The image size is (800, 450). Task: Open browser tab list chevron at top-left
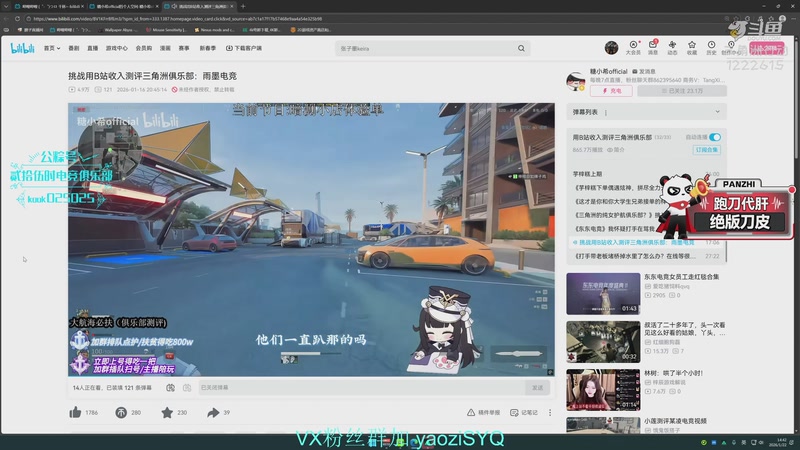(x=6, y=6)
